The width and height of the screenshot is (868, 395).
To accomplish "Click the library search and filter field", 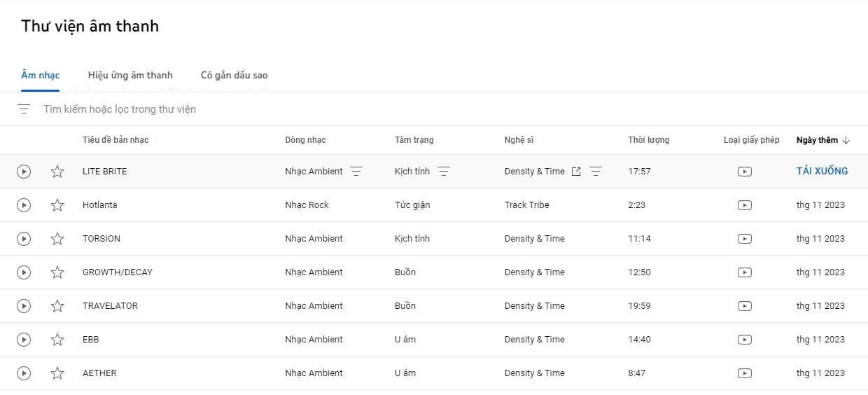I will point(280,109).
